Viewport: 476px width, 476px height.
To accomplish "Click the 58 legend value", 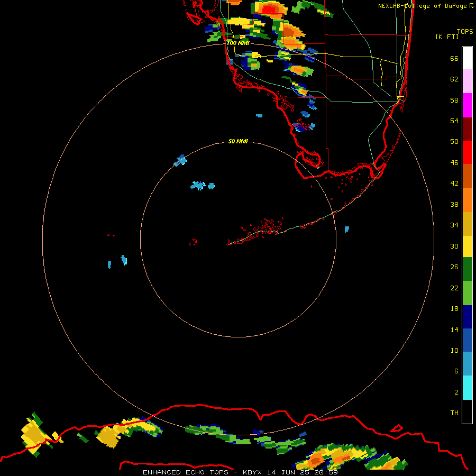I will tap(454, 100).
